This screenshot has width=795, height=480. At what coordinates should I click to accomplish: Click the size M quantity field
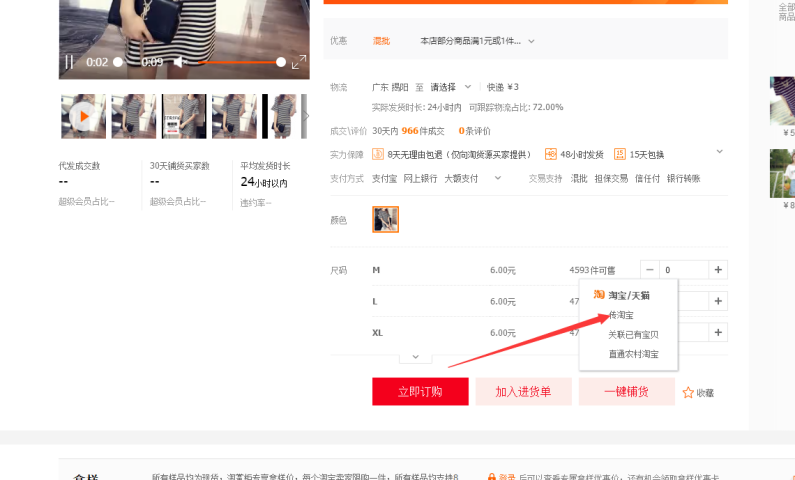pyautogui.click(x=683, y=270)
